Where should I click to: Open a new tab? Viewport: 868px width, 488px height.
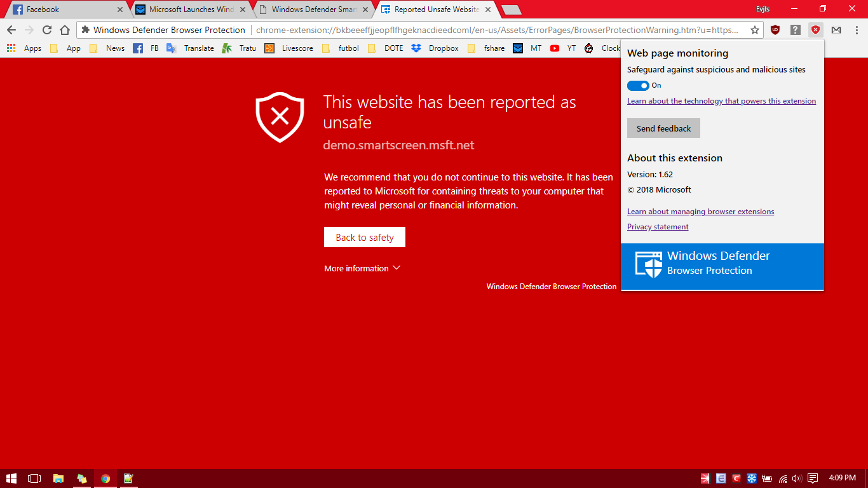pyautogui.click(x=511, y=10)
